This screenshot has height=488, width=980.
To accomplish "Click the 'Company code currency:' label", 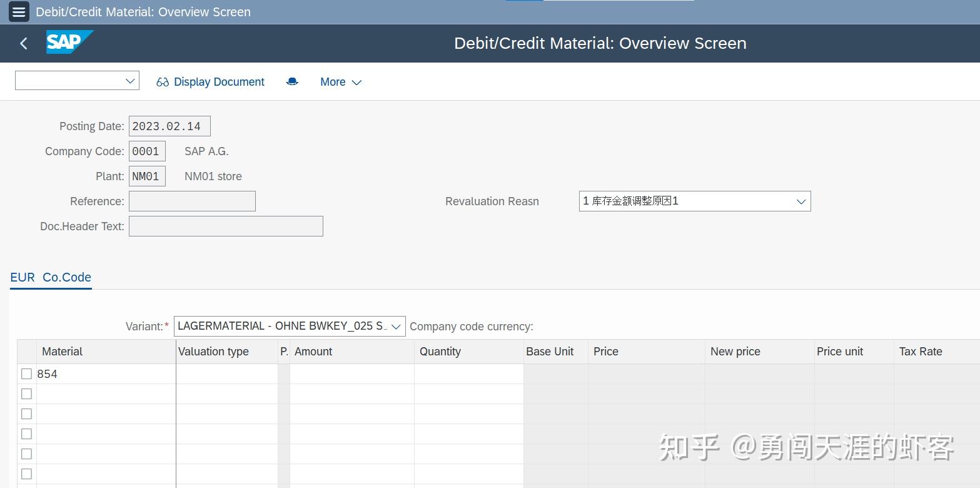I will [472, 327].
